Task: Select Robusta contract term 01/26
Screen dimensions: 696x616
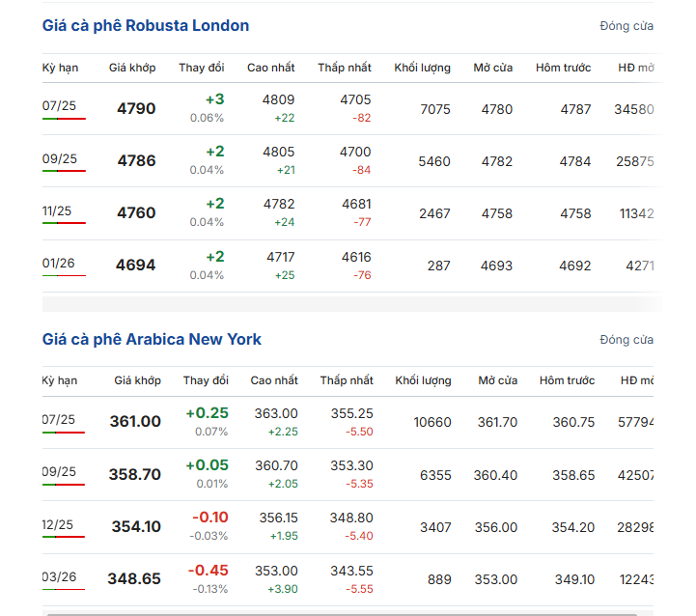Action: (x=58, y=263)
